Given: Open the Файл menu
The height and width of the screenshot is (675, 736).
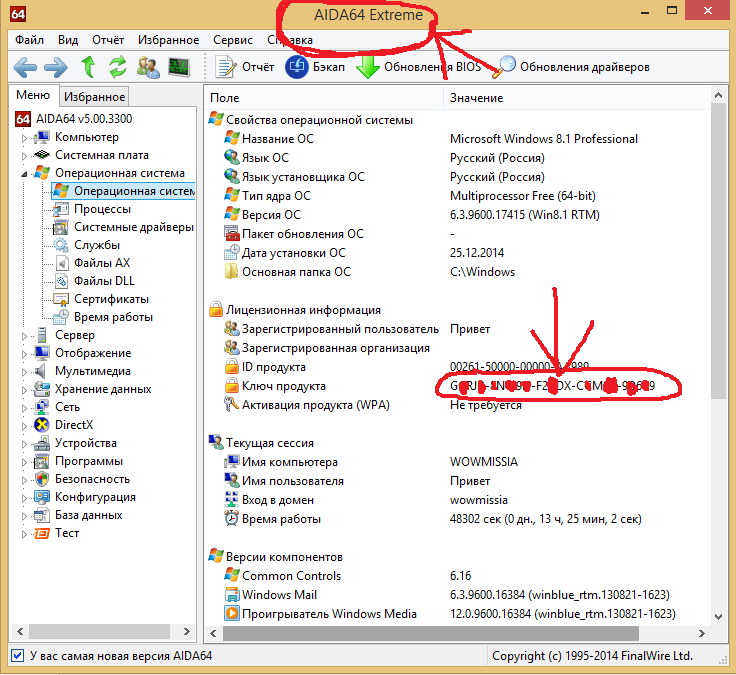Looking at the screenshot, I should pos(30,40).
